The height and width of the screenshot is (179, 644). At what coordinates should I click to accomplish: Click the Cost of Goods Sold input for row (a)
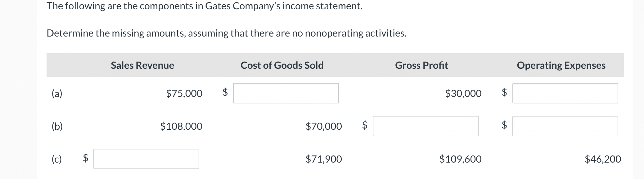coord(286,93)
